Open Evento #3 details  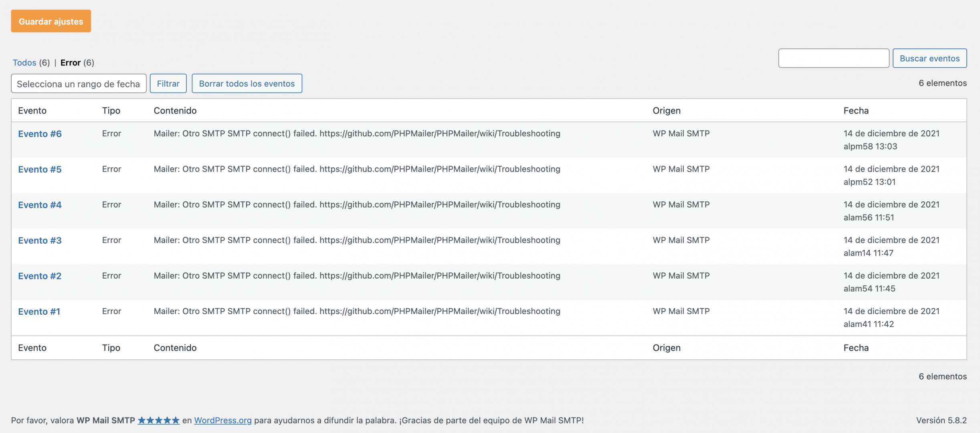[x=40, y=241]
